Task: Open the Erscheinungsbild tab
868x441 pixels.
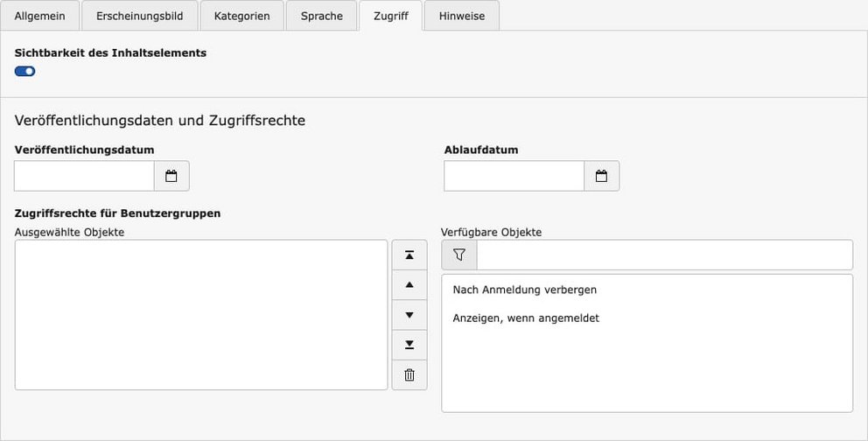Action: 138,16
